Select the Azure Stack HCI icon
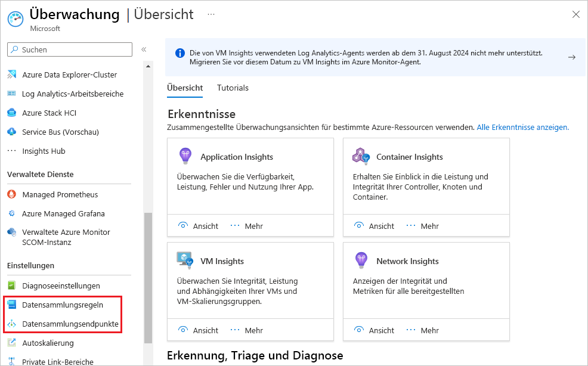Viewport: 588px width, 366px height. (x=12, y=113)
